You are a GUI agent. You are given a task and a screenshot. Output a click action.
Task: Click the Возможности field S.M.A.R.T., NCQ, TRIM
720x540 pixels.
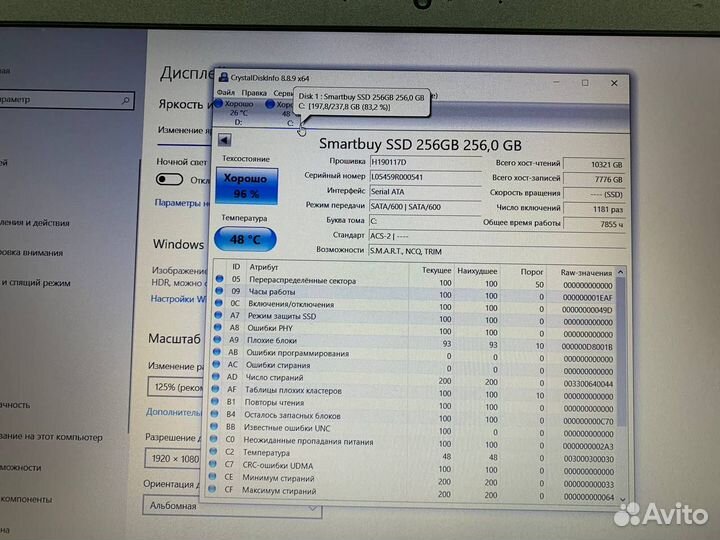pyautogui.click(x=497, y=252)
